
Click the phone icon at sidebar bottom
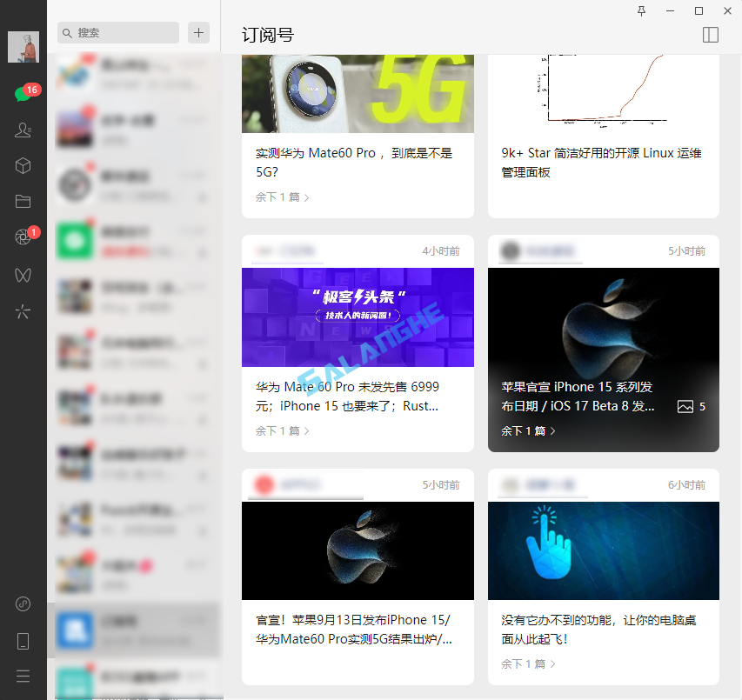[x=23, y=642]
